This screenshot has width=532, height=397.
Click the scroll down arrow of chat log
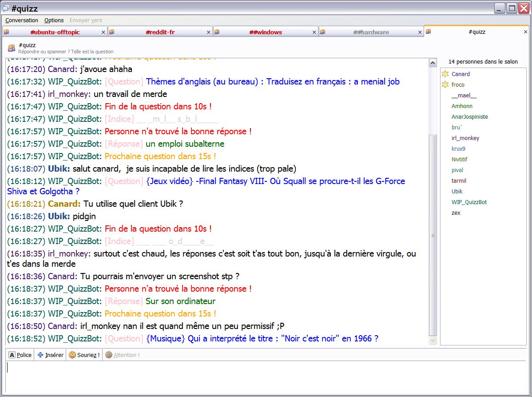coord(433,340)
